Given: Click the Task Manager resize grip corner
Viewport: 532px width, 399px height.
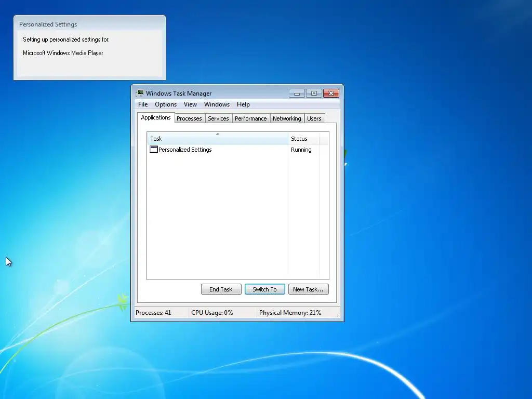Looking at the screenshot, I should tap(338, 315).
